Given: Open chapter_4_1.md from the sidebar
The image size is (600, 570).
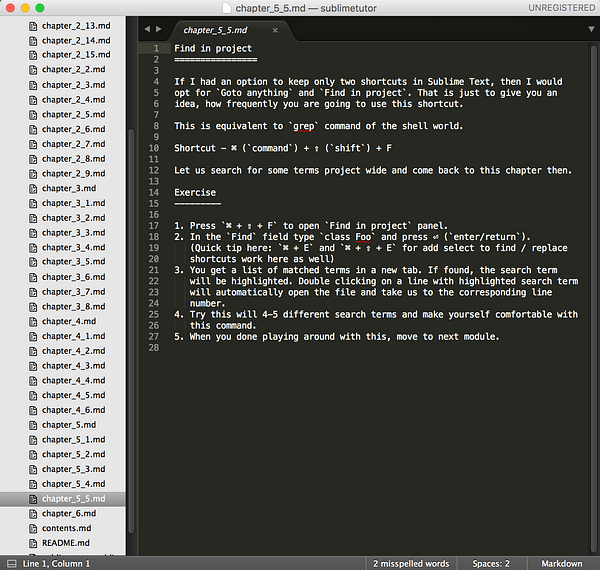Looking at the screenshot, I should [73, 336].
